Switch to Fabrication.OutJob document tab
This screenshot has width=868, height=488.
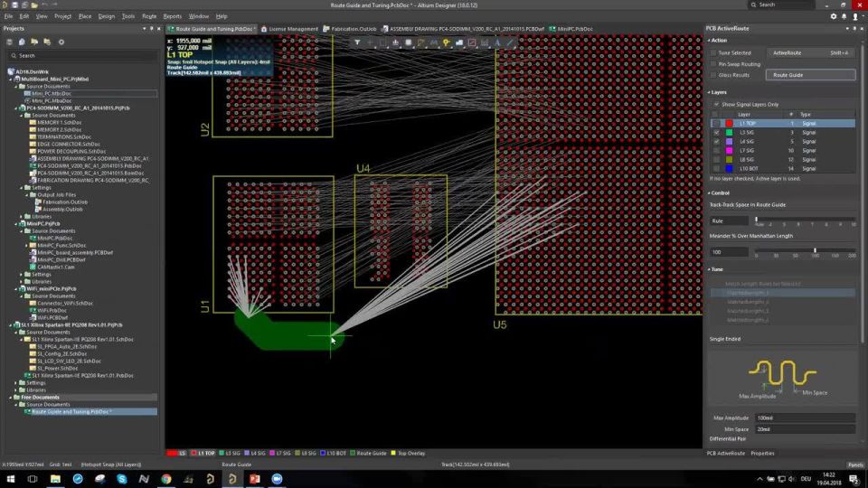(350, 29)
